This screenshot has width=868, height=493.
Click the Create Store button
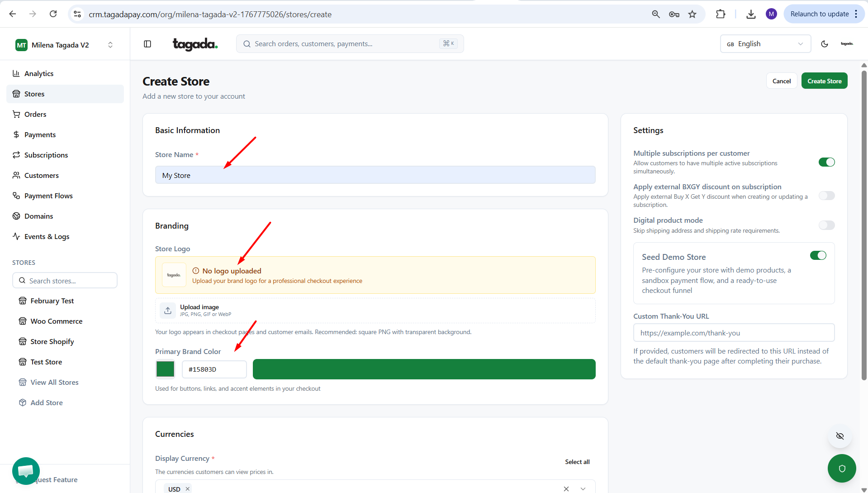(x=824, y=81)
